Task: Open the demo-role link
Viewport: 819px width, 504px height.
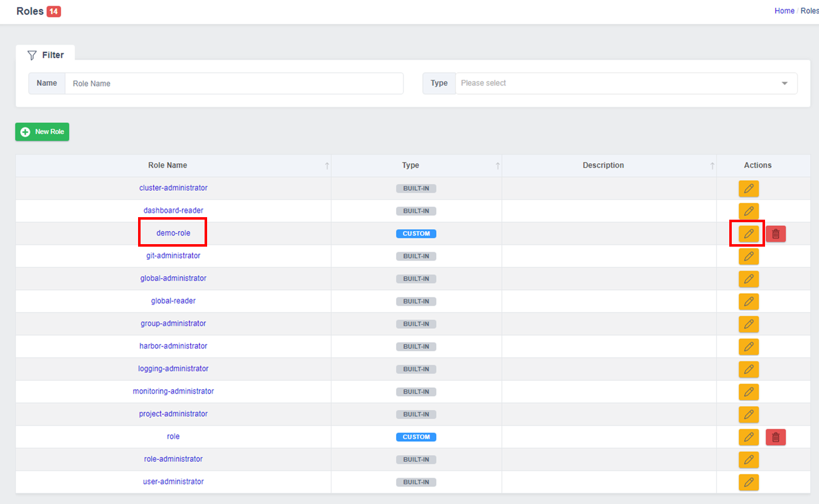Action: tap(173, 233)
